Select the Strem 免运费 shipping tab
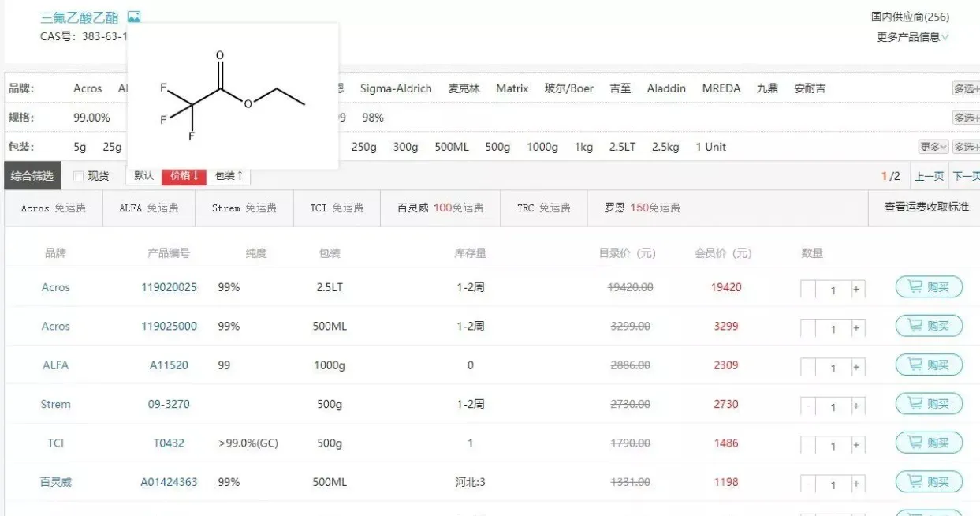Image resolution: width=980 pixels, height=516 pixels. click(x=244, y=208)
